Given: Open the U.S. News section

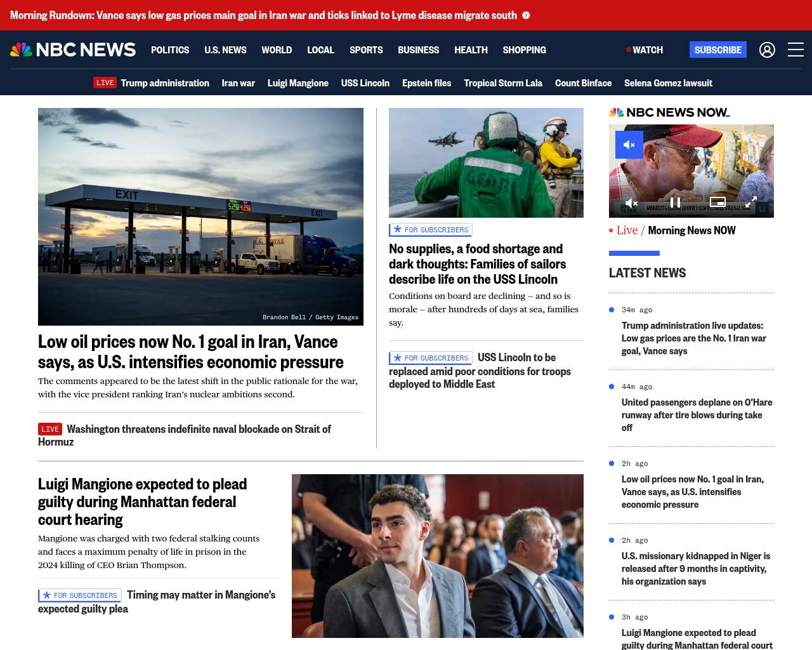Looking at the screenshot, I should [225, 50].
